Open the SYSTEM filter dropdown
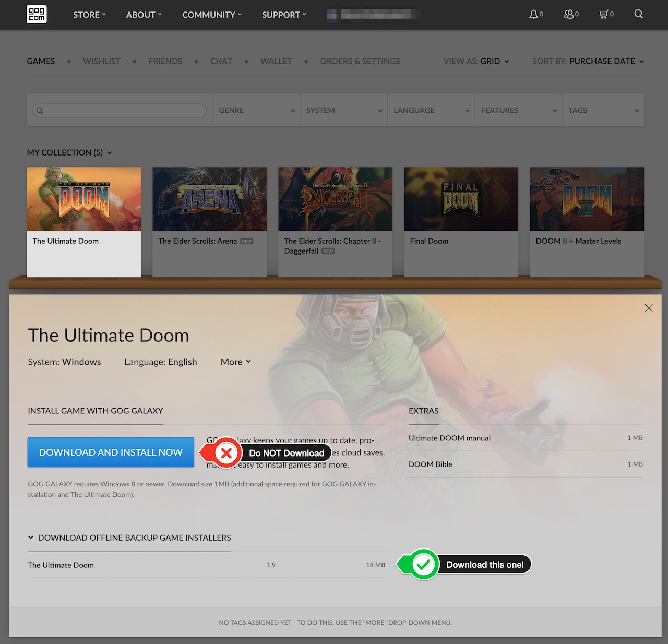This screenshot has height=644, width=668. click(x=344, y=110)
